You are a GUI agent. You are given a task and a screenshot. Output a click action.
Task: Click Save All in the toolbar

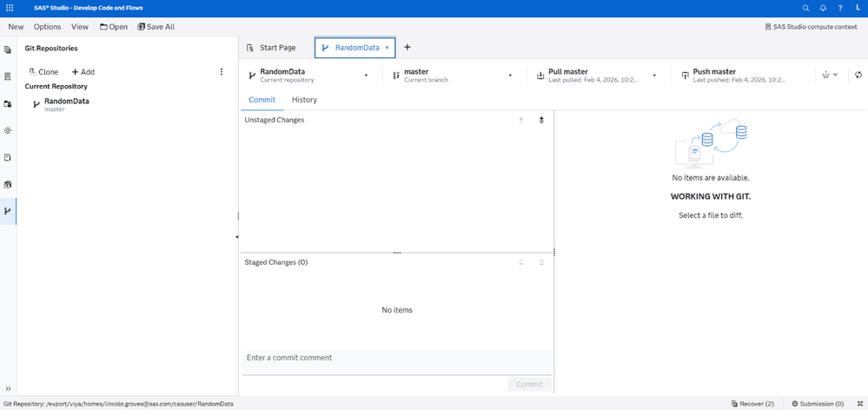tap(156, 27)
